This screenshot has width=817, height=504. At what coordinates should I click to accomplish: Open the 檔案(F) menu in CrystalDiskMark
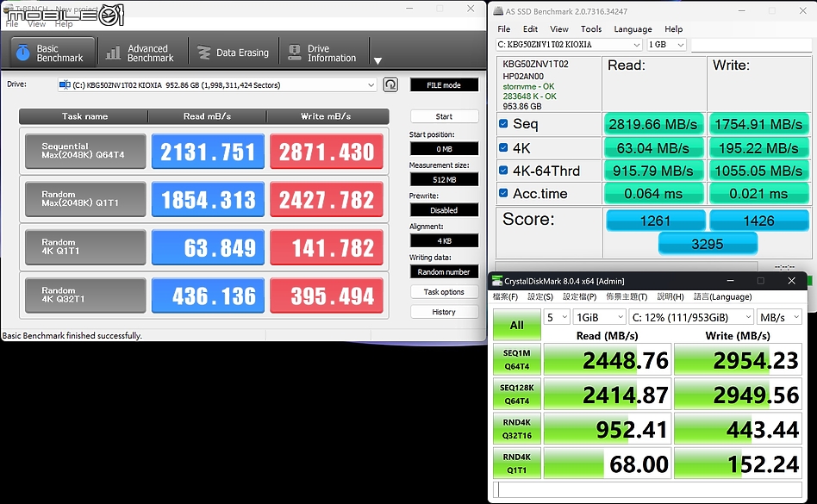505,296
